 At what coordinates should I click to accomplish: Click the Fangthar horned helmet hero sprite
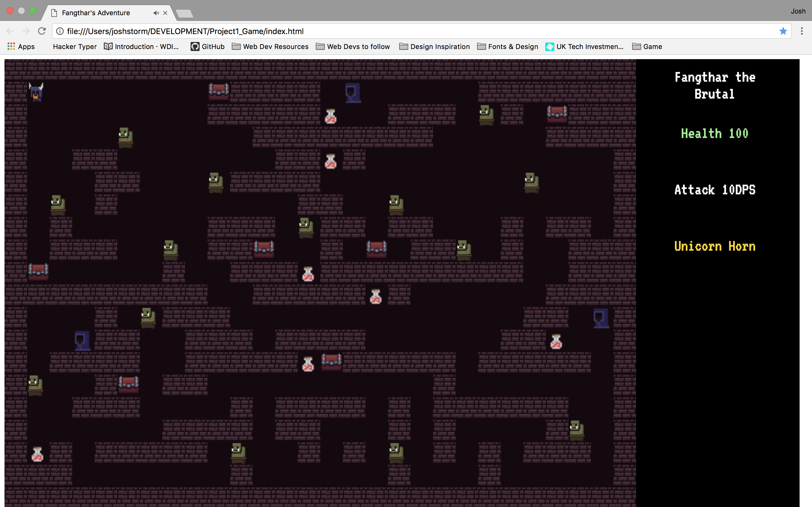coord(36,92)
